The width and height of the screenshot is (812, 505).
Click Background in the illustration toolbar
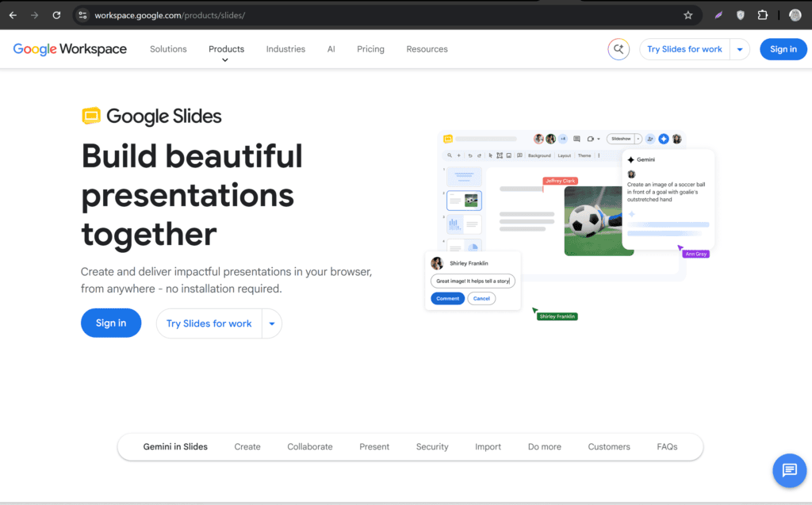(539, 155)
